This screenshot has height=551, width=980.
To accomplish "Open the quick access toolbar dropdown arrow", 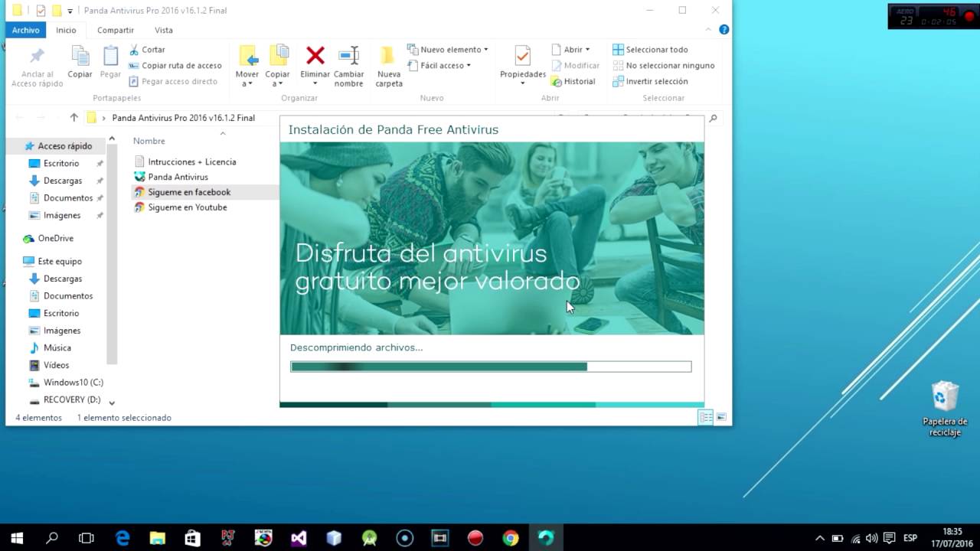I will pos(70,11).
